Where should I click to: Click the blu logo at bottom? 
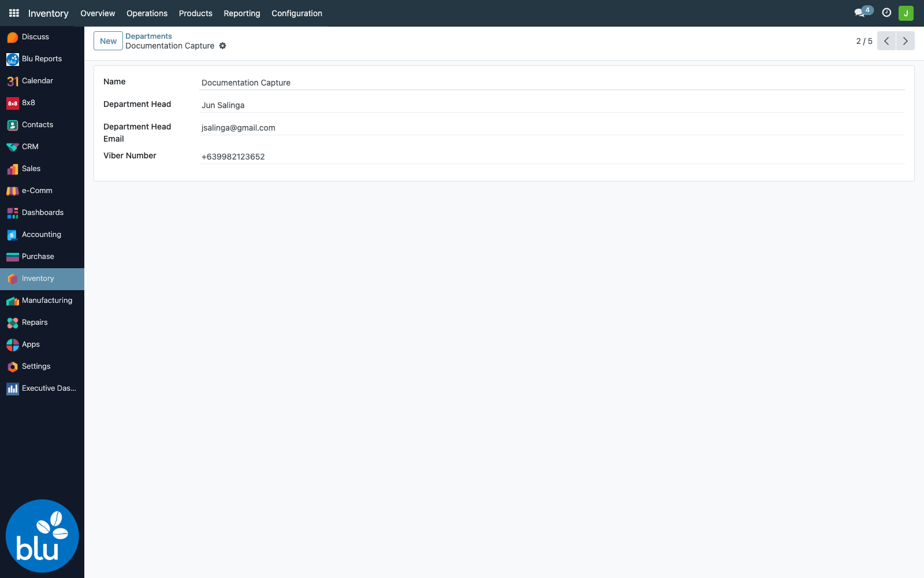42,536
